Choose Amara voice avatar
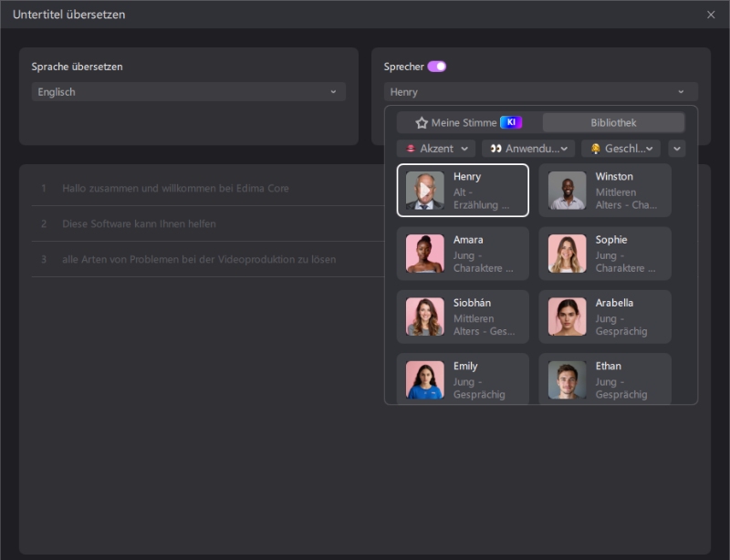 pos(424,254)
